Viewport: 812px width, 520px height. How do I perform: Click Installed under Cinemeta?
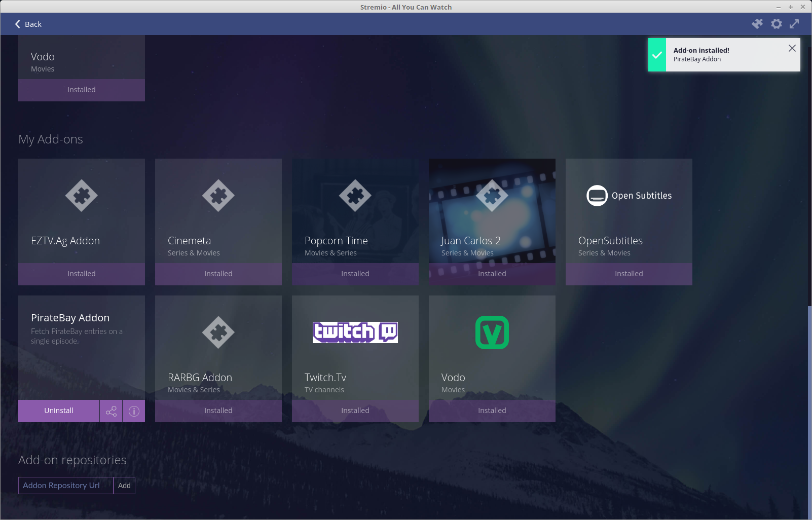[x=218, y=274]
